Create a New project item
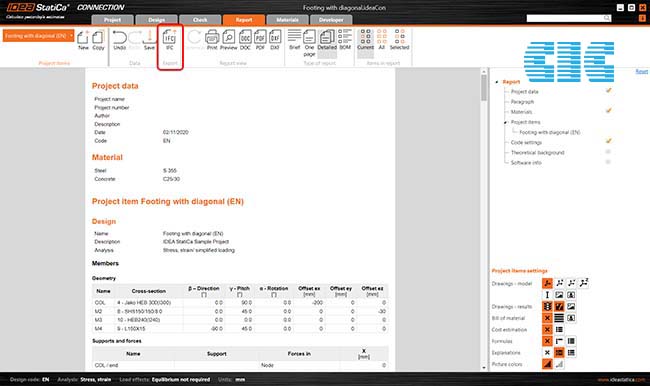The width and height of the screenshot is (650, 386). (83, 40)
